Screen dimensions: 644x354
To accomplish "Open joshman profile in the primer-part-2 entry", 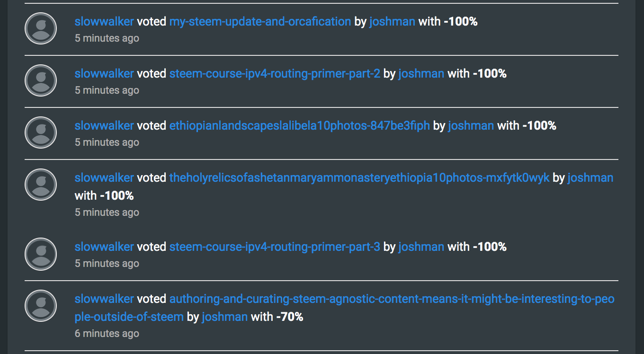I will (x=421, y=73).
